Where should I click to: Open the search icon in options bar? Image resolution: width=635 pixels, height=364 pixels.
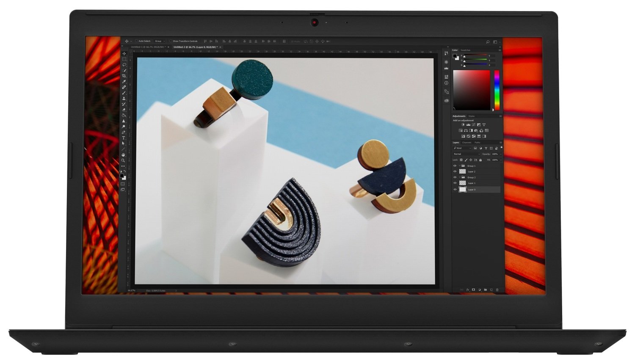coord(488,42)
